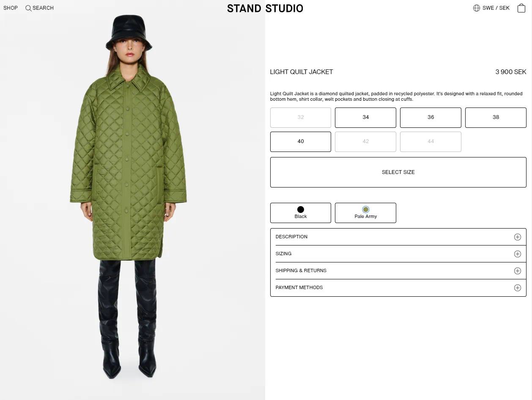Select size 34
The image size is (532, 400).
pos(365,117)
